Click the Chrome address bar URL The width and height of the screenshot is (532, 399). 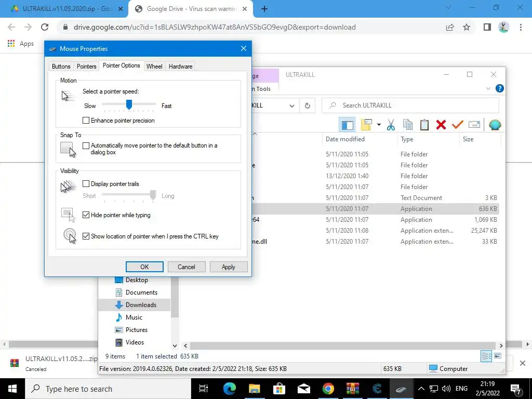pos(215,27)
